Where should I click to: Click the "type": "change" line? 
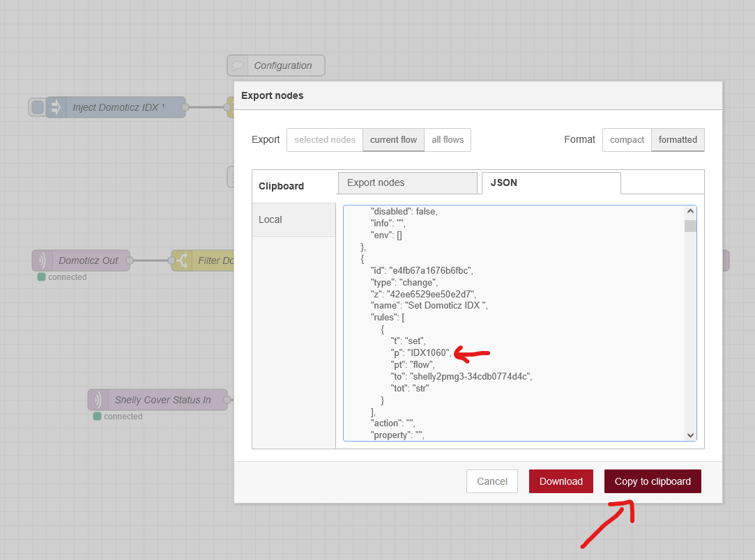click(x=404, y=282)
